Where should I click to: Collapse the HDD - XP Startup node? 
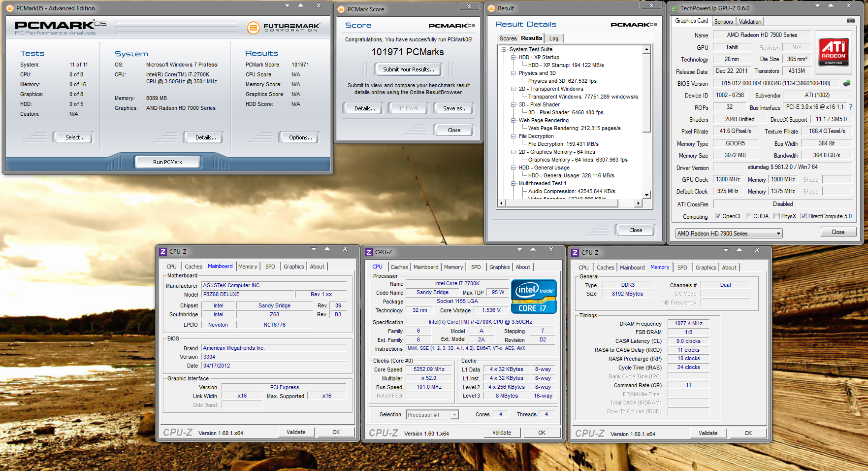click(514, 57)
